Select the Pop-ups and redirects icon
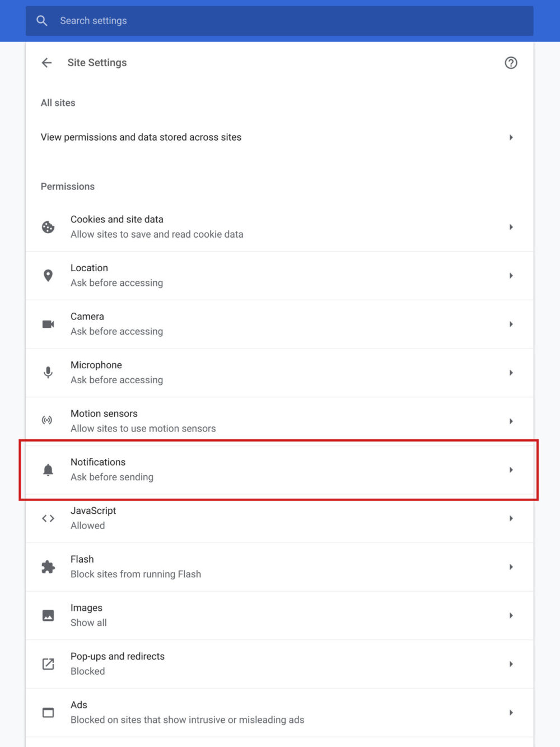The width and height of the screenshot is (560, 747). coord(48,664)
